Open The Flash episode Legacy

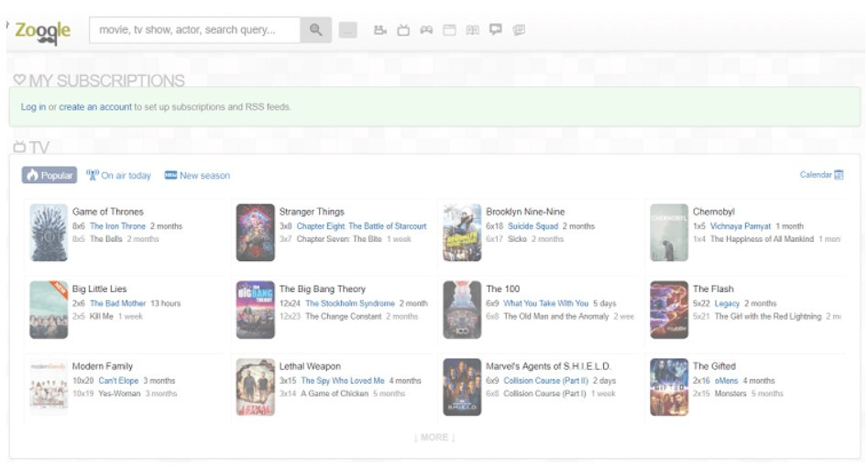[x=727, y=303]
